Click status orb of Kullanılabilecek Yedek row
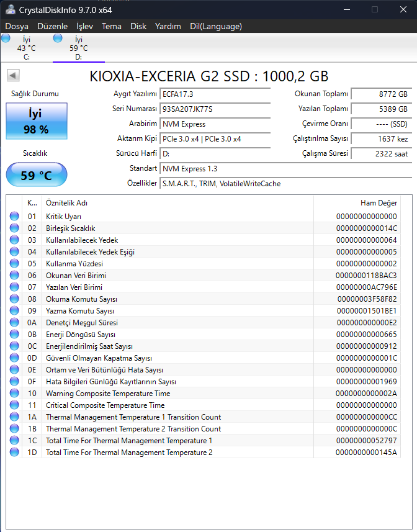Viewport: 417px width, 532px height. click(x=14, y=240)
